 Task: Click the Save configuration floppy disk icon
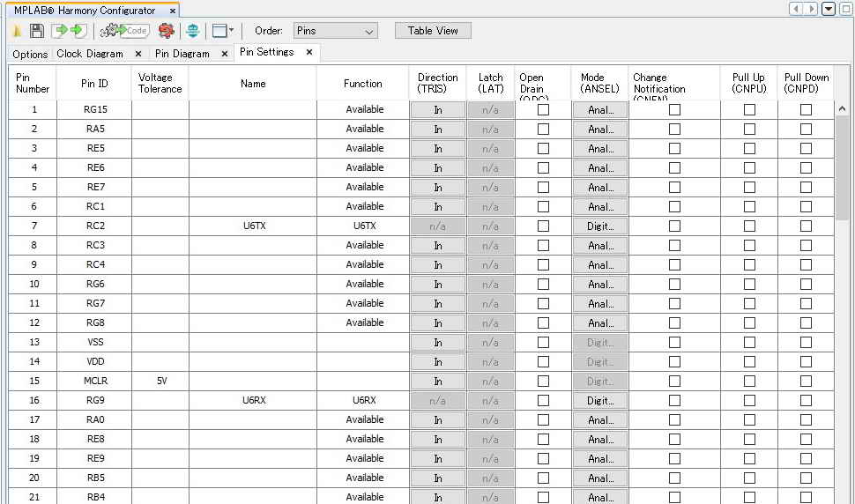(37, 31)
